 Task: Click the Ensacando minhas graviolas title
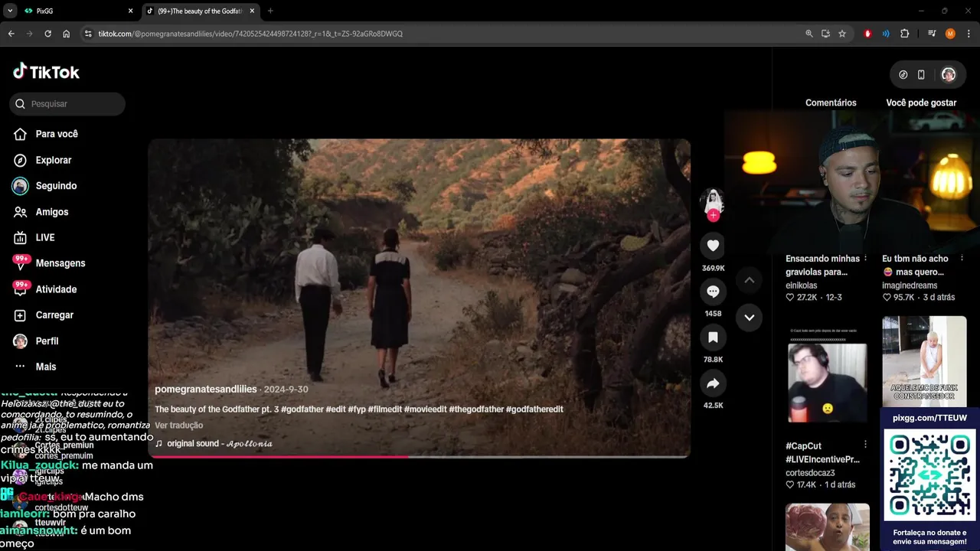coord(822,265)
